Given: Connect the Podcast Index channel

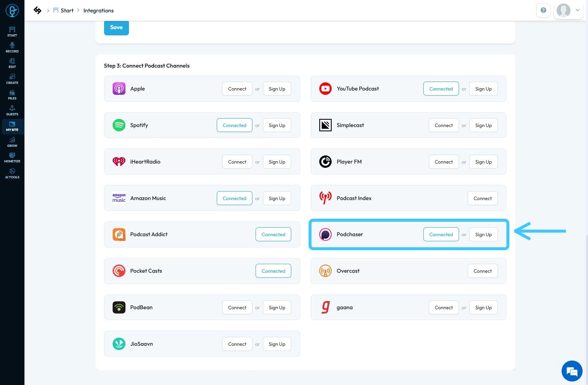Looking at the screenshot, I should click(483, 199).
